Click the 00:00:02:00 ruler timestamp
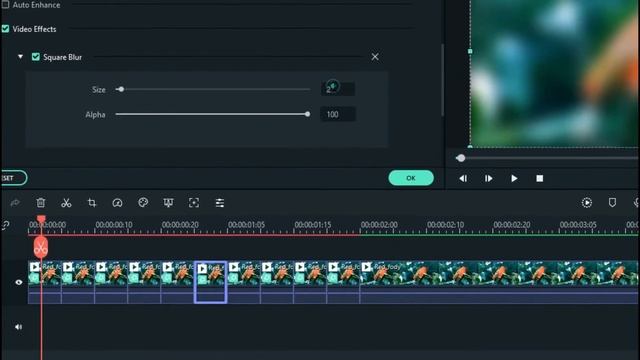Screen dimensions: 640x360 [379, 225]
